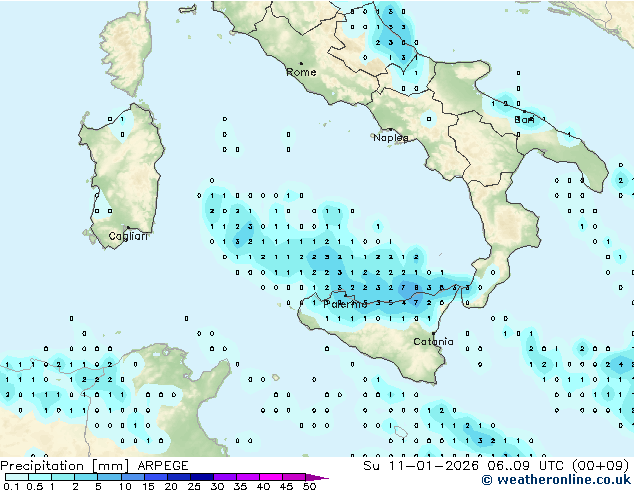Click the 06..09 UTC time range
This screenshot has height=490, width=634.
coord(525,466)
